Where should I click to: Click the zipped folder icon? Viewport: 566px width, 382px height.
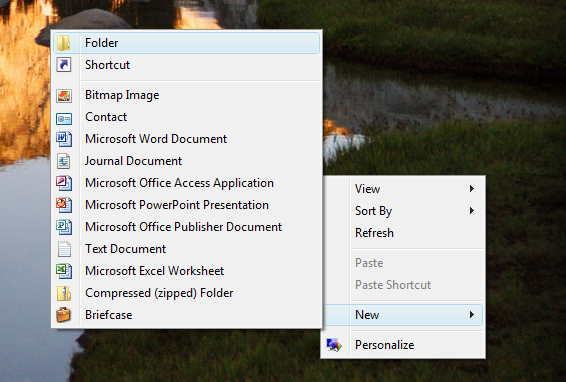64,293
